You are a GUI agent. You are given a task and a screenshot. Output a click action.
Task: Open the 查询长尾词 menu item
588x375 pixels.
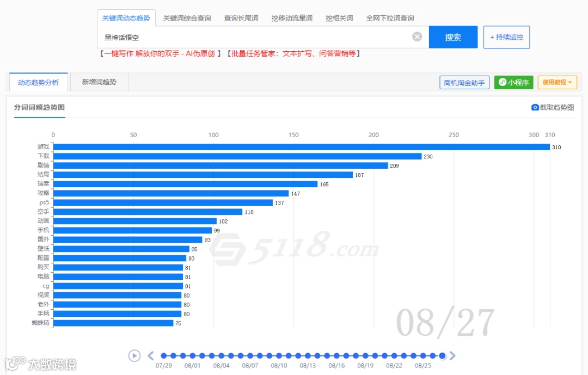[x=241, y=17]
